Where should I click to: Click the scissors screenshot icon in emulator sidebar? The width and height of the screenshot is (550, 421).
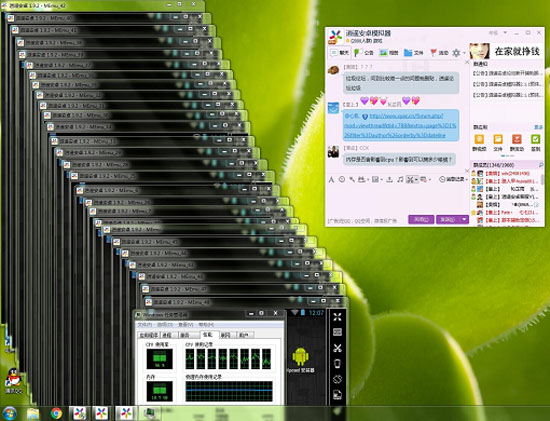[337, 348]
